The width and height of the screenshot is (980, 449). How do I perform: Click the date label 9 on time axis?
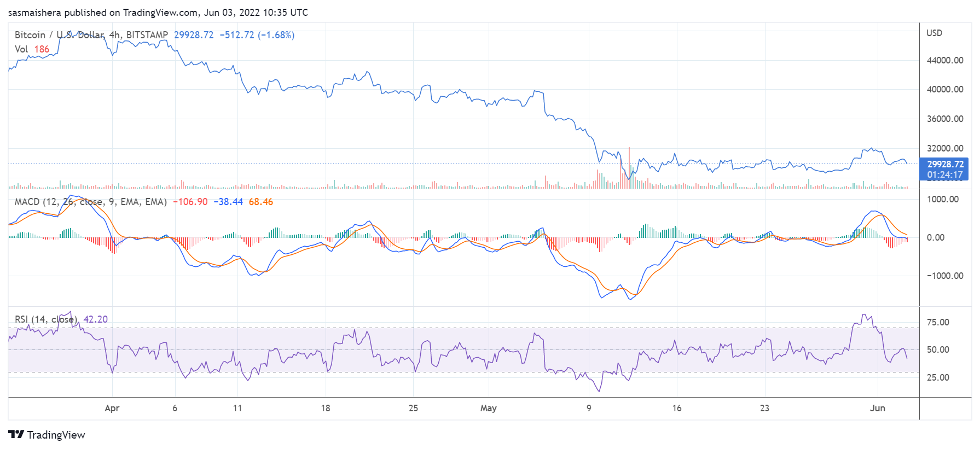tap(589, 408)
